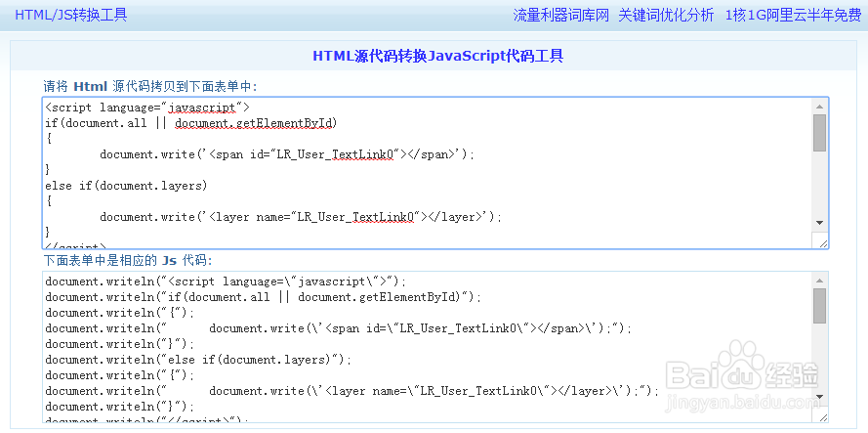
Task: Click the first document.writeln script language line
Action: 226,281
